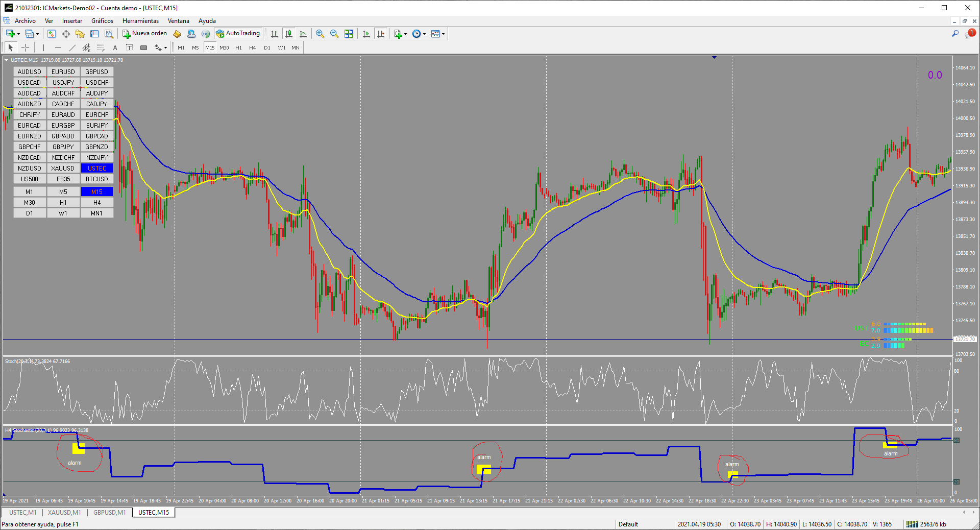Screen dimensions: 980x530
Task: Select the rectangle shape tool
Action: [144, 47]
